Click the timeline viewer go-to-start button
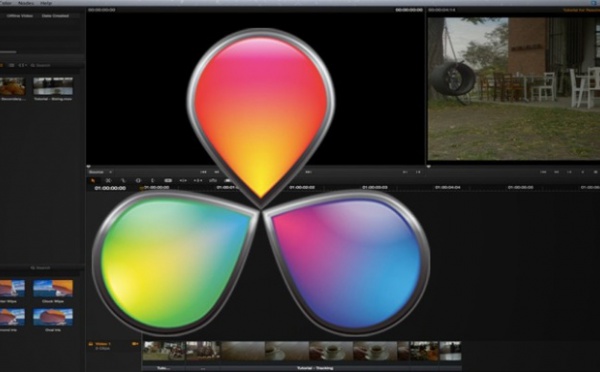600x372 pixels. click(x=543, y=172)
